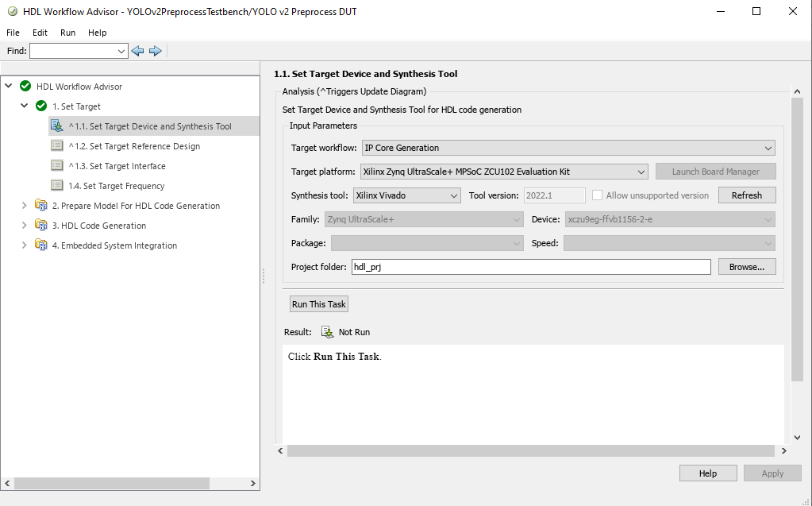Click the Refresh button

coord(747,195)
